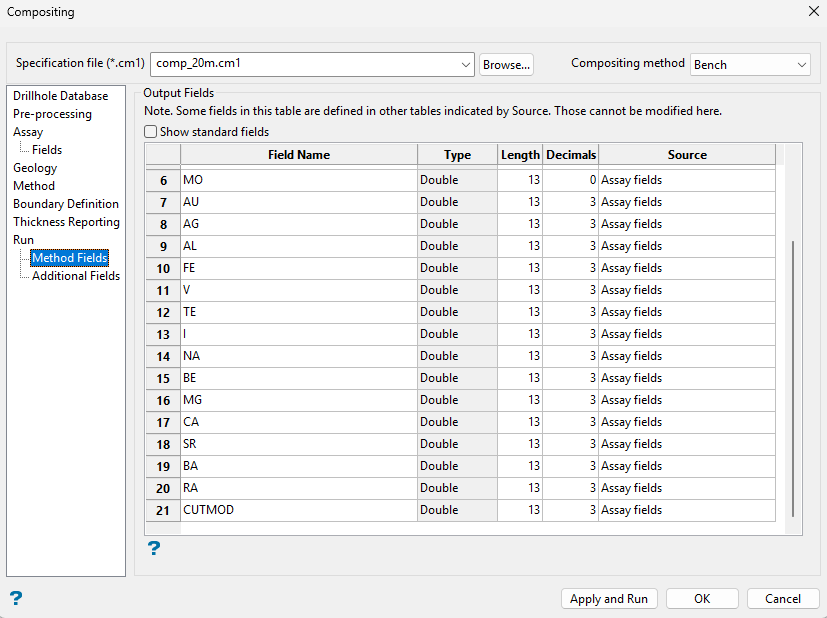Screen dimensions: 827x618
Task: Click the Decimals cell in MO row
Action: pos(571,180)
